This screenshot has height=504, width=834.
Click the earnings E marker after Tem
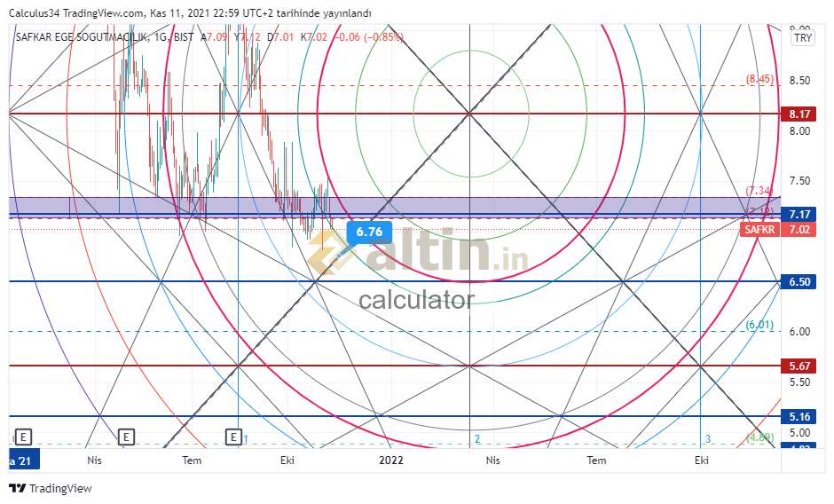[x=233, y=437]
